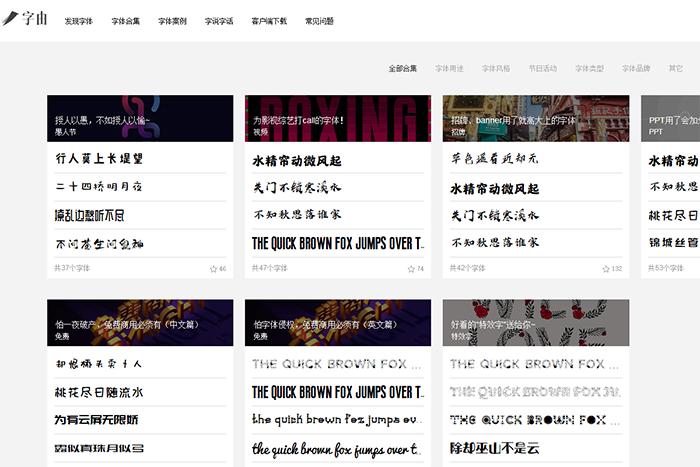Select the 字体类型 filter tab
Viewport: 700px width, 467px height.
pos(589,68)
